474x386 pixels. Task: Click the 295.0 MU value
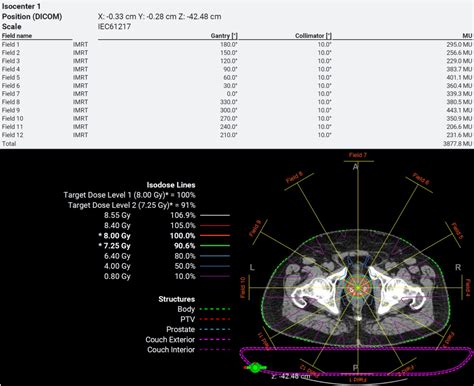(x=459, y=44)
